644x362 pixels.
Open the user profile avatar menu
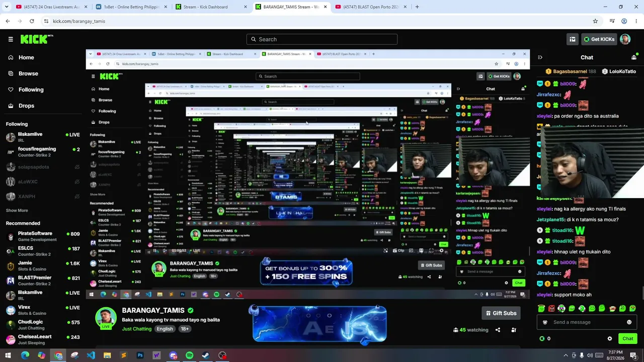coord(625,39)
